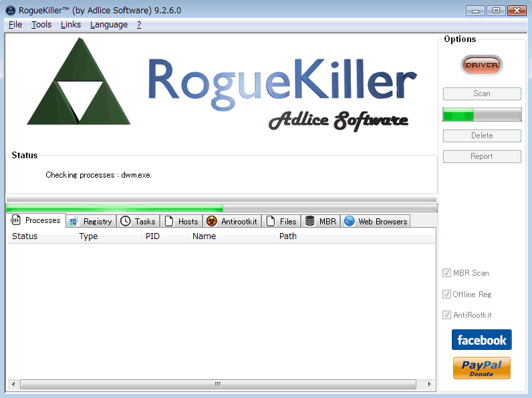Click the Web Browsers globe icon
Image resolution: width=532 pixels, height=398 pixels.
349,221
